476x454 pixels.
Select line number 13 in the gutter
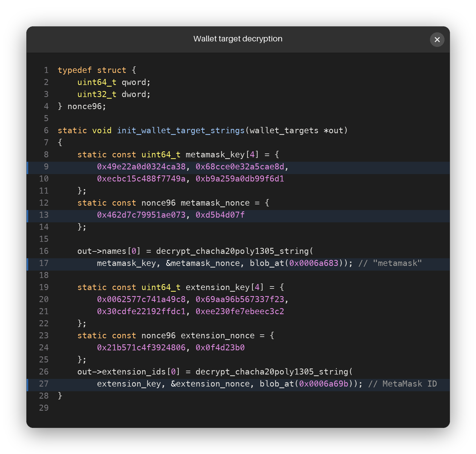(x=44, y=215)
